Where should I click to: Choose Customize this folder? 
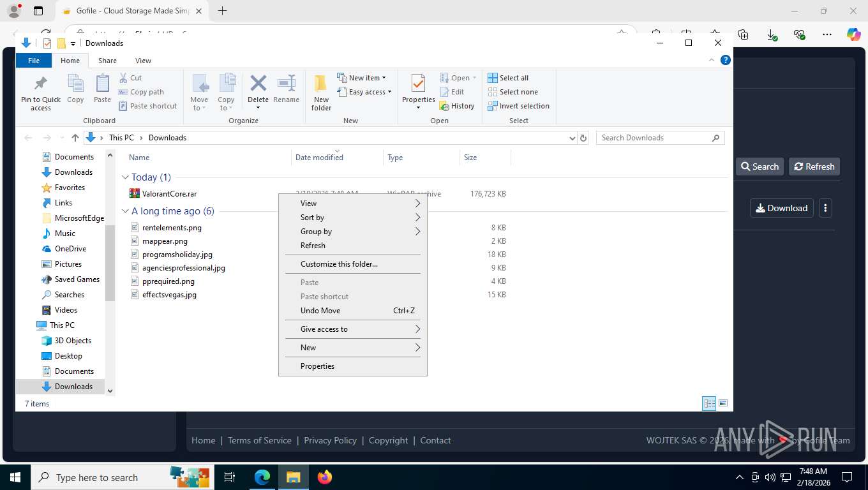click(x=353, y=264)
